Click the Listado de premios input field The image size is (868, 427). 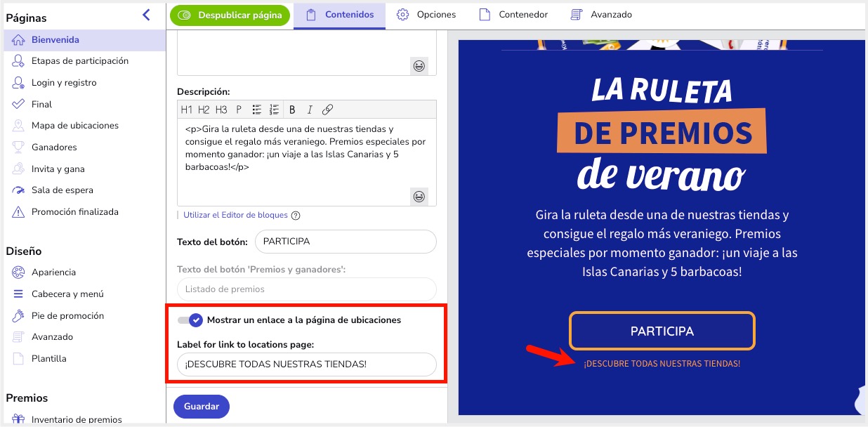pyautogui.click(x=307, y=289)
